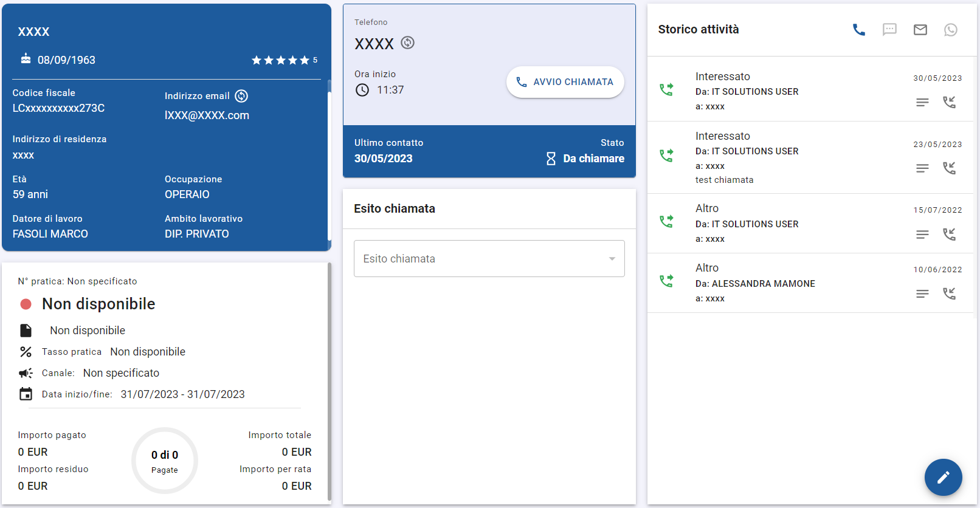Start call with AVVIO CHIAMATA button
Viewport: 980px width, 508px height.
[565, 82]
